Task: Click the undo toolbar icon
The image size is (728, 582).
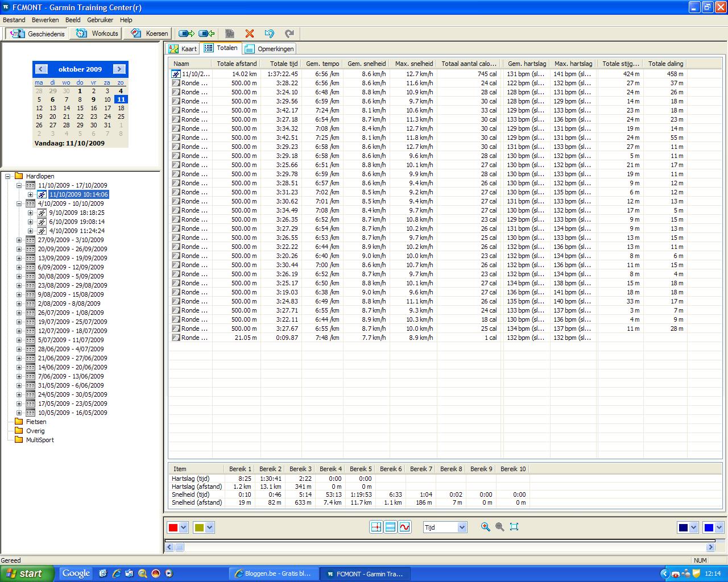Action: point(270,34)
